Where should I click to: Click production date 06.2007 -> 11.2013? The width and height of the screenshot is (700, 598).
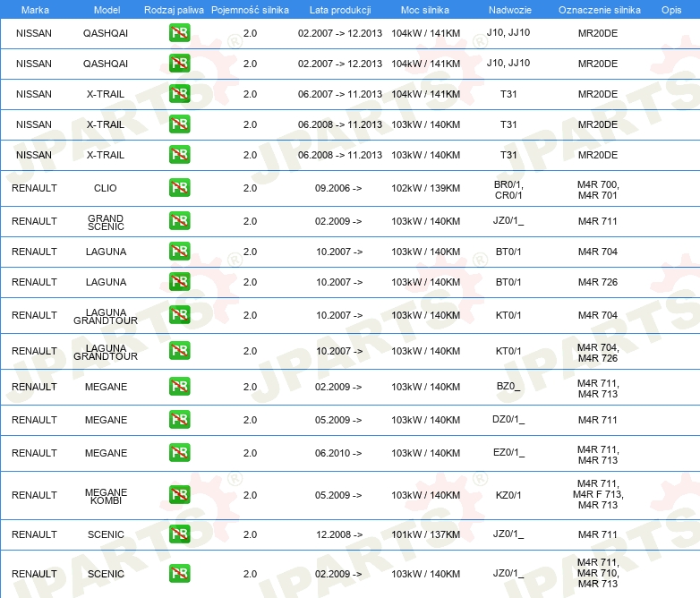click(340, 94)
